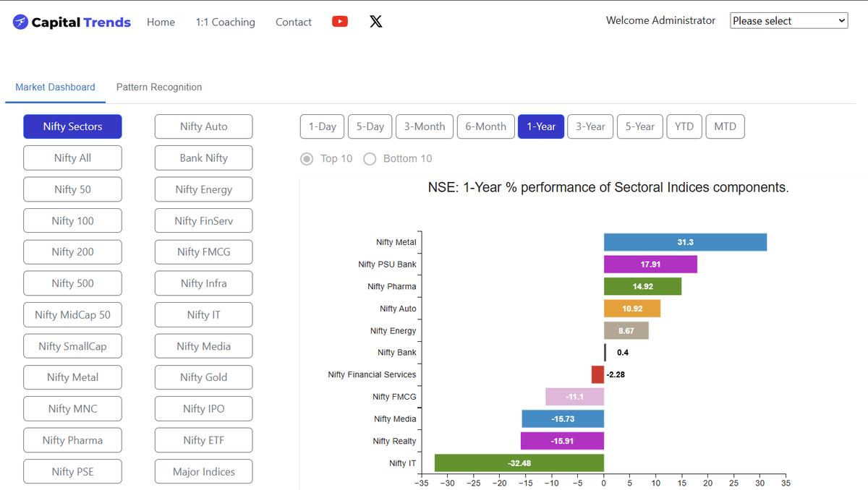Select the 1-Day timeframe
This screenshot has height=490, width=868.
click(323, 126)
